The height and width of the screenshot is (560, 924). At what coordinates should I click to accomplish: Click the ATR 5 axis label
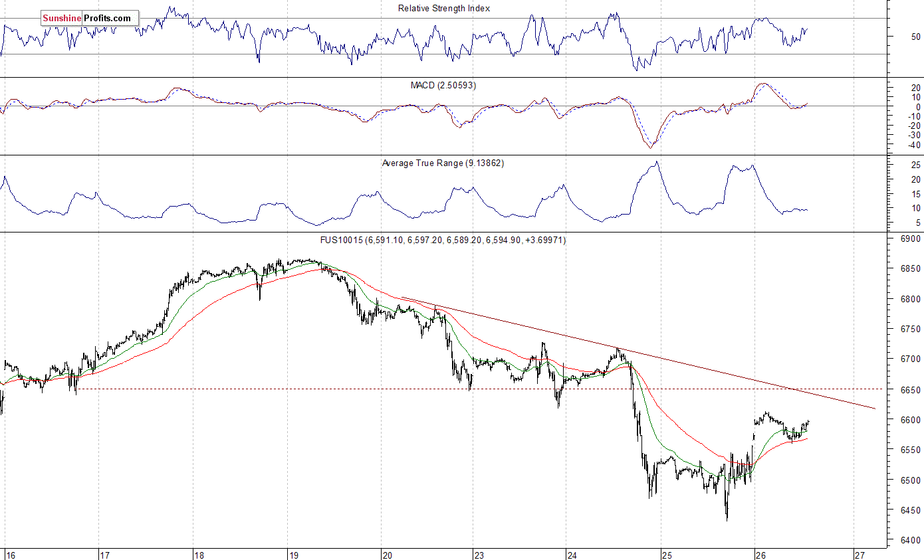[918, 223]
